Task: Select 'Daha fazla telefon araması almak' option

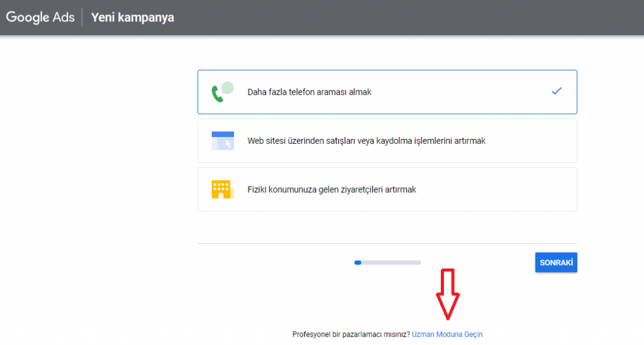Action: click(x=387, y=92)
